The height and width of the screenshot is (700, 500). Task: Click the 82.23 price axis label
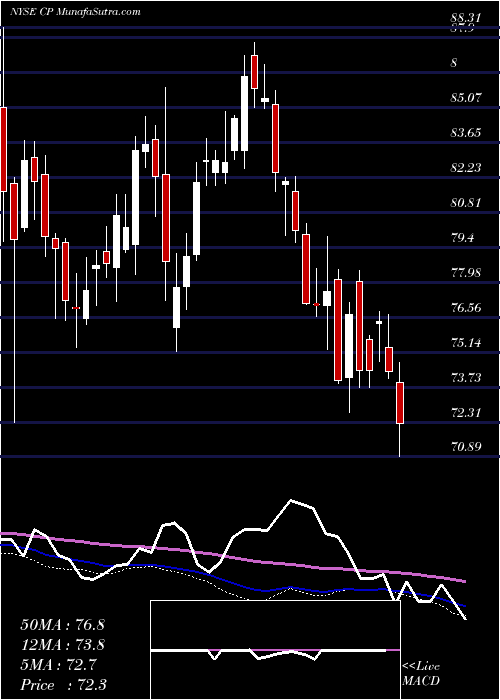click(466, 167)
